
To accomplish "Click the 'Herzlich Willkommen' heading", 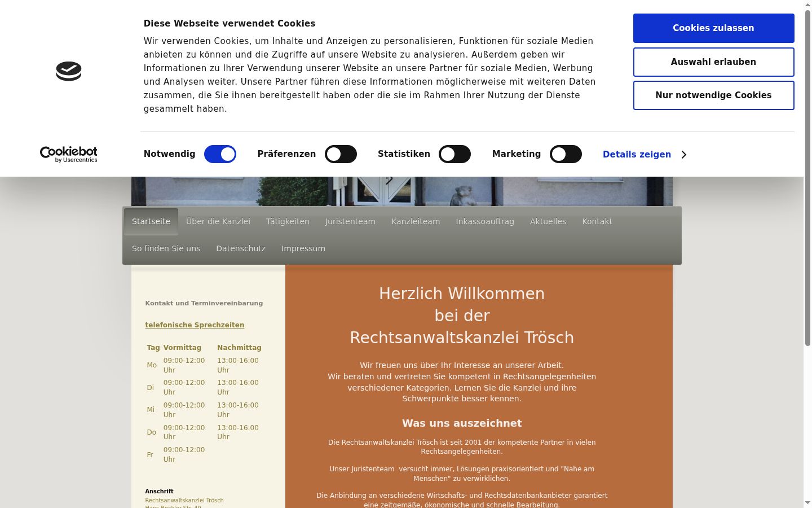I will tap(462, 294).
